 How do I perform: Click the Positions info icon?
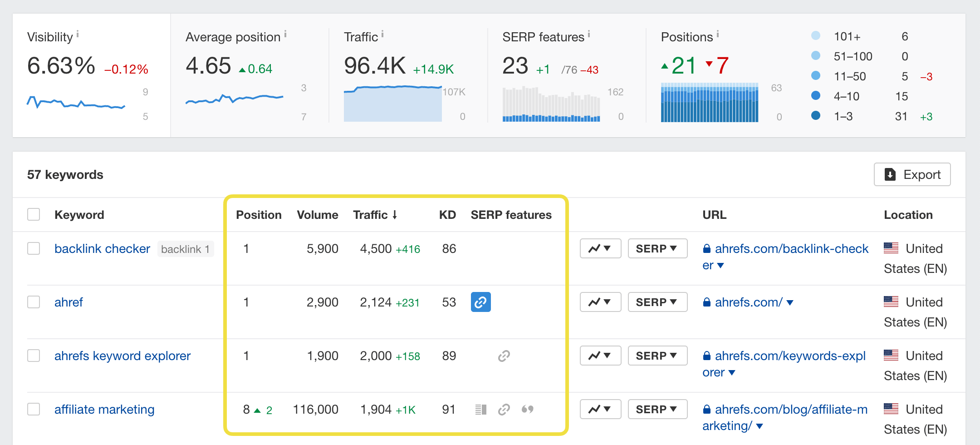click(718, 33)
